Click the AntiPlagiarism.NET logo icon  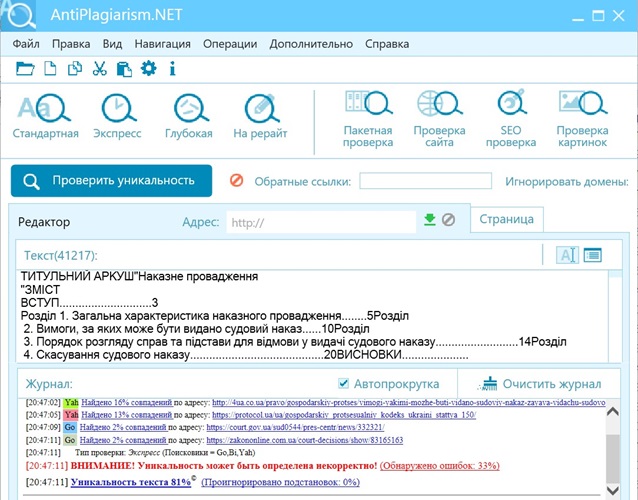tap(18, 15)
